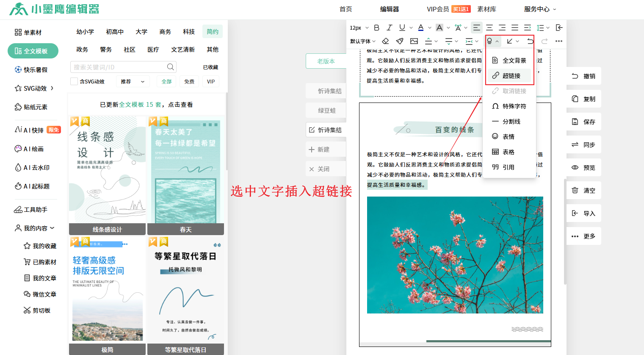This screenshot has height=355, width=644.
Task: Click the 新建 button
Action: tap(326, 150)
